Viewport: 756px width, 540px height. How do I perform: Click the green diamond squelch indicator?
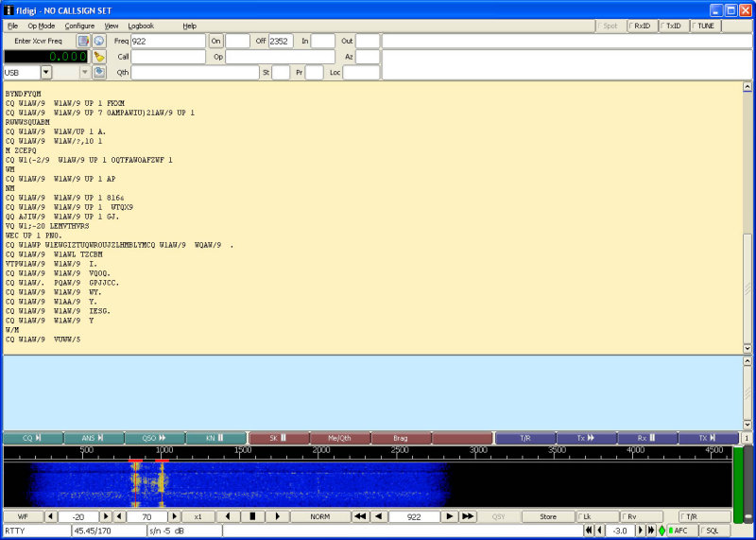pyautogui.click(x=662, y=531)
